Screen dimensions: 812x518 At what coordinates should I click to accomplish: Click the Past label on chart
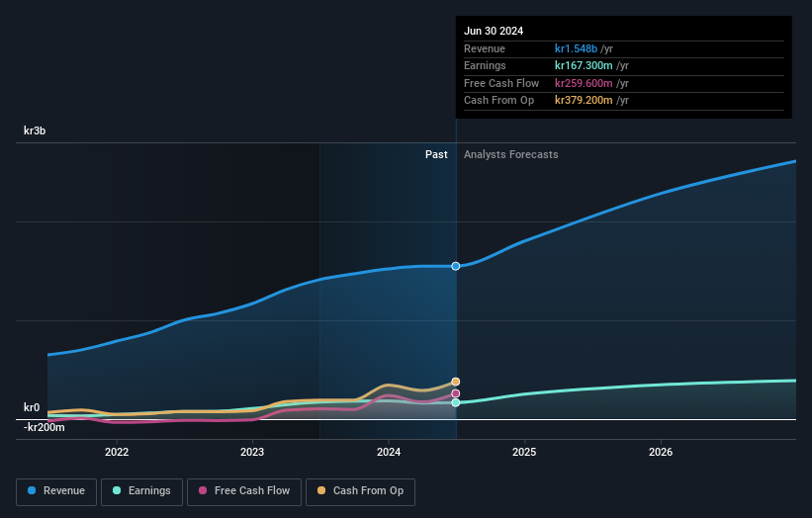pyautogui.click(x=436, y=155)
